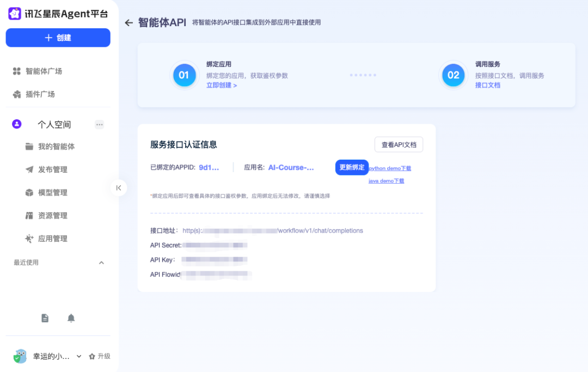Click the 服务接口认证信息 heading
This screenshot has height=372, width=588.
tap(183, 145)
